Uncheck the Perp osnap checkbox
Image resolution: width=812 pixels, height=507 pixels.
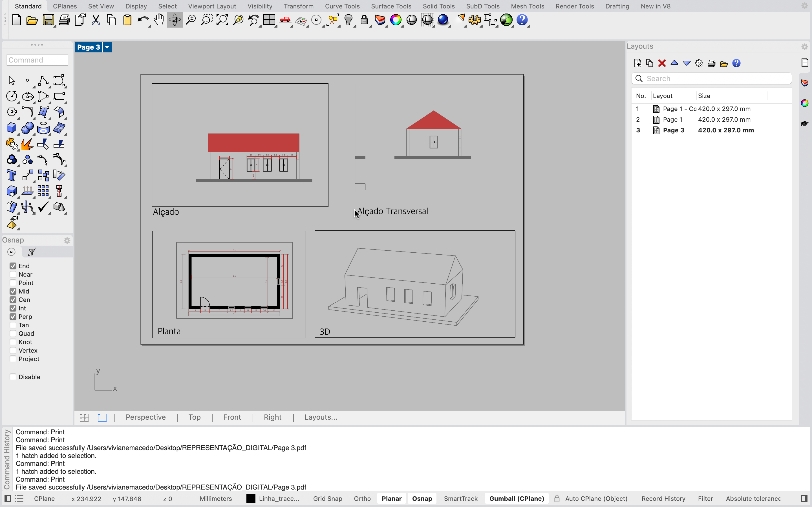13,317
